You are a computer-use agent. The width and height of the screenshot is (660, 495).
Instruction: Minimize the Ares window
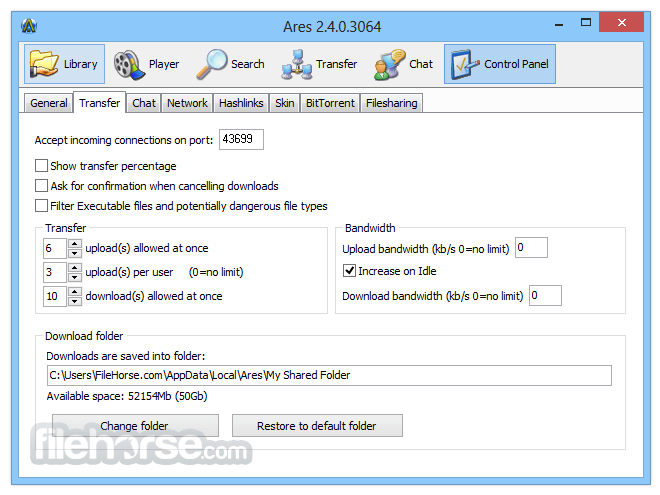pos(559,23)
